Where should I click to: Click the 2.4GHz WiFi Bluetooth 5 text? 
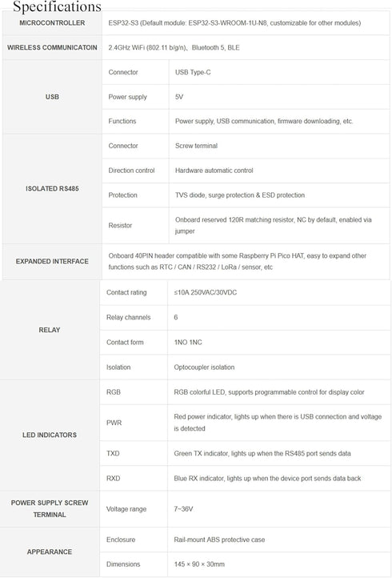point(174,47)
